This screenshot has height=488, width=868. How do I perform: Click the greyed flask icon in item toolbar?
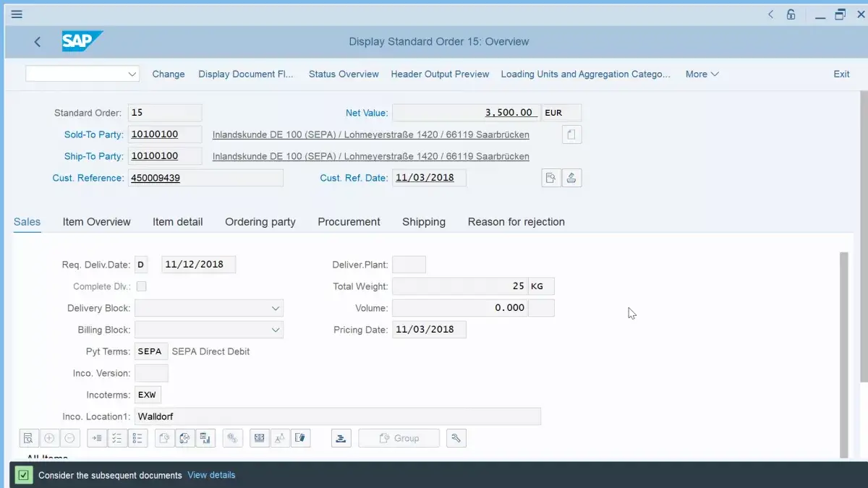(x=280, y=438)
